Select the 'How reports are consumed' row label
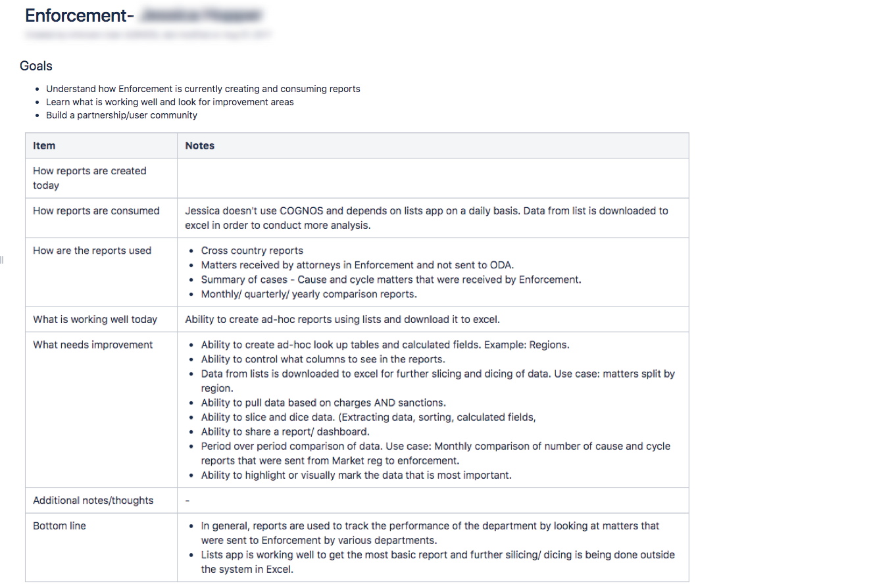871x588 pixels. (96, 210)
